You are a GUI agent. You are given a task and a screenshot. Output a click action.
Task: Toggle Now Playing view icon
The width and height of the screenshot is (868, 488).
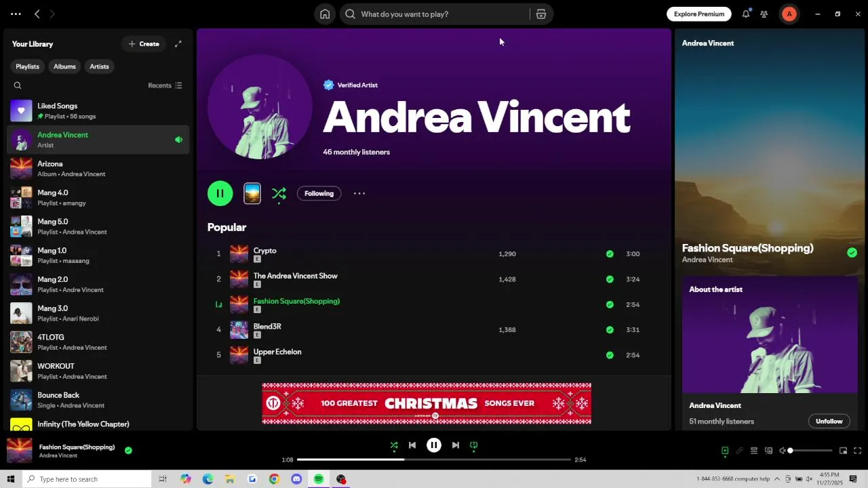(x=725, y=451)
